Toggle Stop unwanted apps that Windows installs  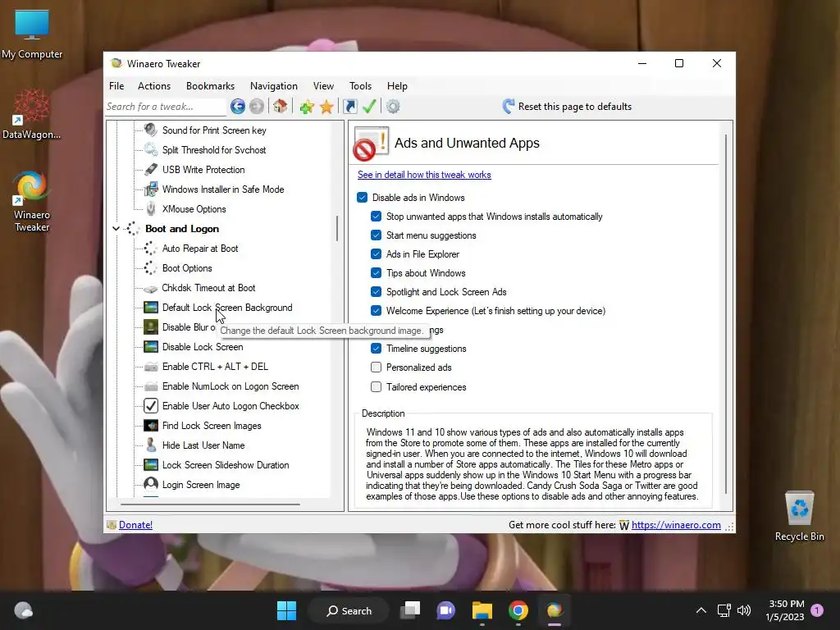(x=376, y=217)
